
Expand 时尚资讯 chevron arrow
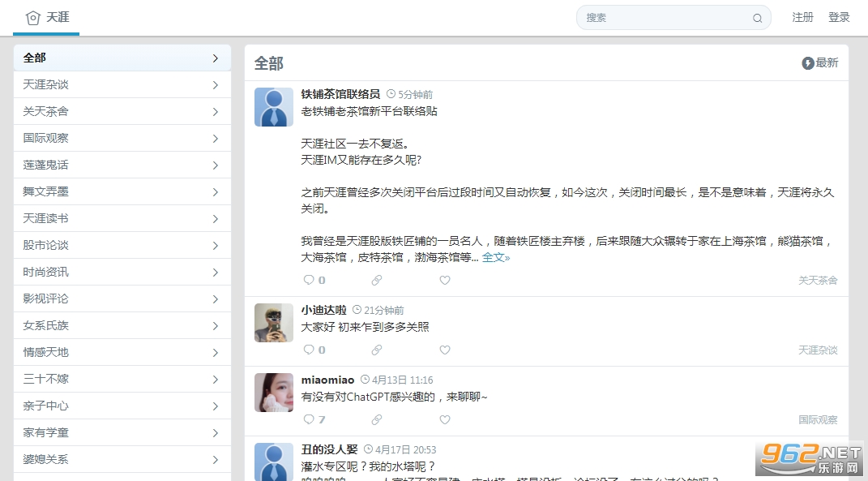point(216,272)
